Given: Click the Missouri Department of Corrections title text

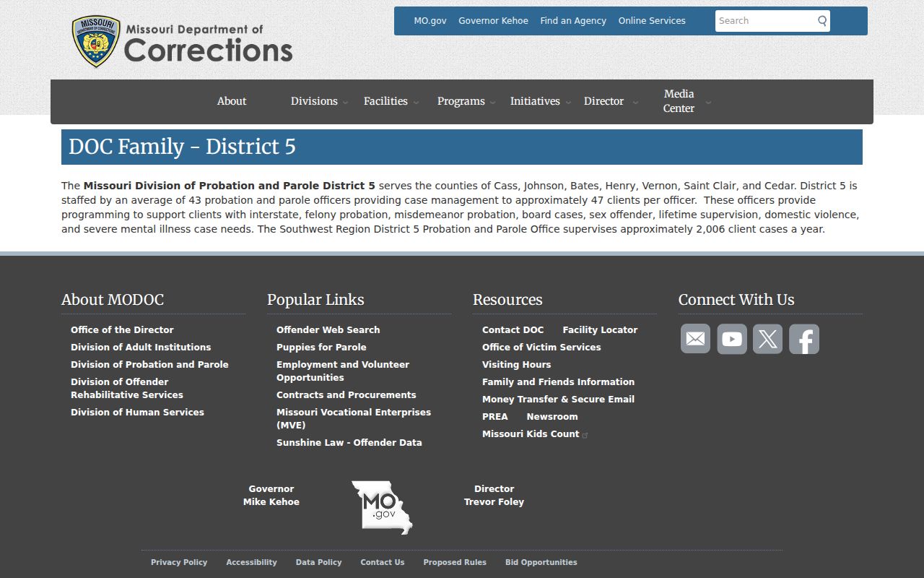Looking at the screenshot, I should (x=209, y=43).
